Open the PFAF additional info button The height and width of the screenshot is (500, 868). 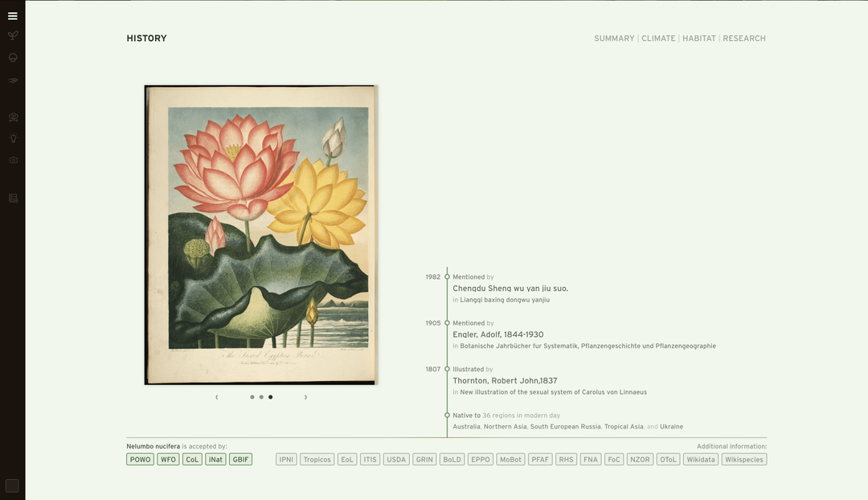tap(540, 460)
